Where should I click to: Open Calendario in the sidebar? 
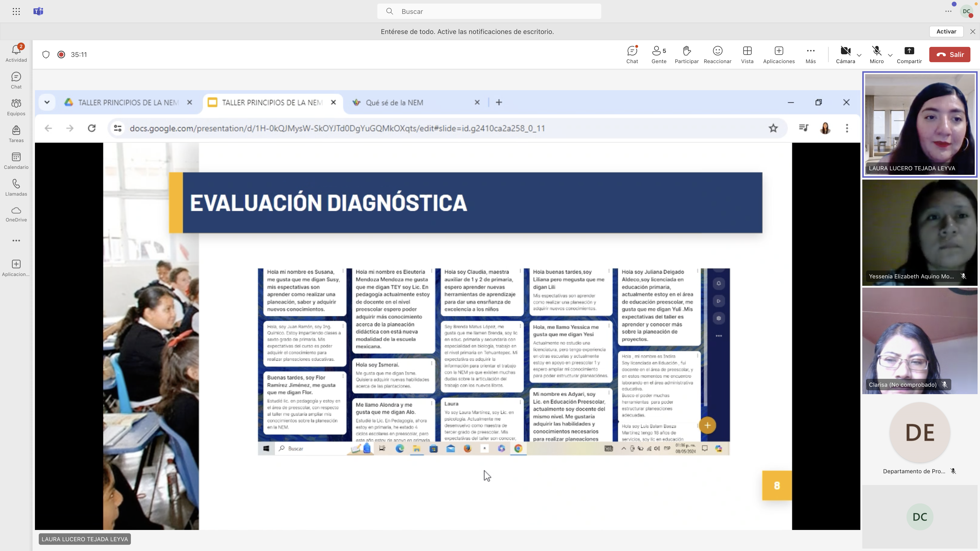pyautogui.click(x=16, y=161)
